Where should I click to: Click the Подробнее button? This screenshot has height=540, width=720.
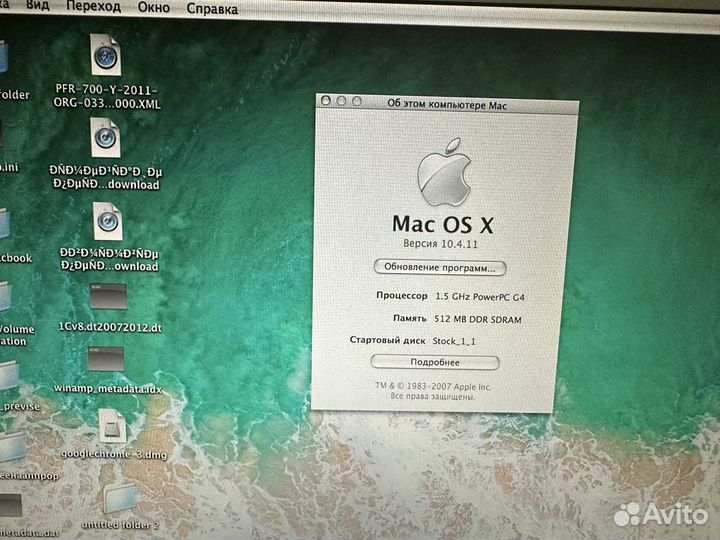point(435,362)
